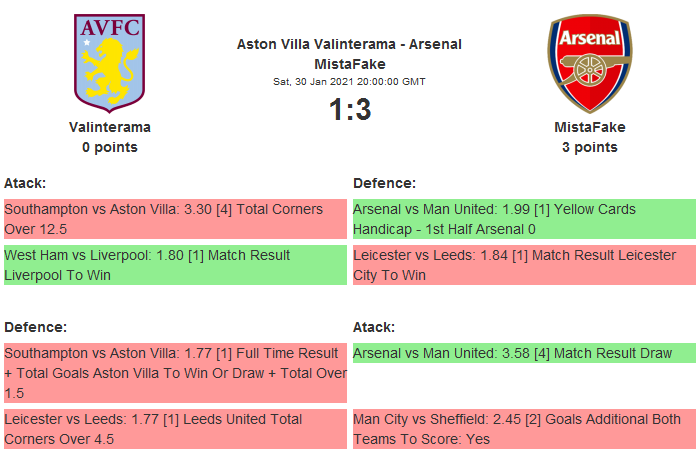Viewport: 700px width, 460px height.
Task: Click the lower right Atack section heading
Action: pyautogui.click(x=374, y=327)
